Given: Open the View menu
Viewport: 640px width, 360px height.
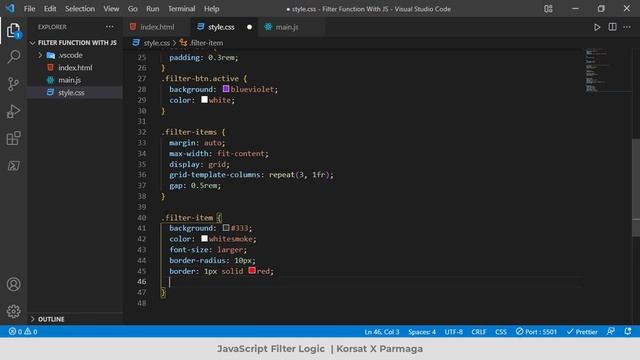Looking at the screenshot, I should 111,9.
